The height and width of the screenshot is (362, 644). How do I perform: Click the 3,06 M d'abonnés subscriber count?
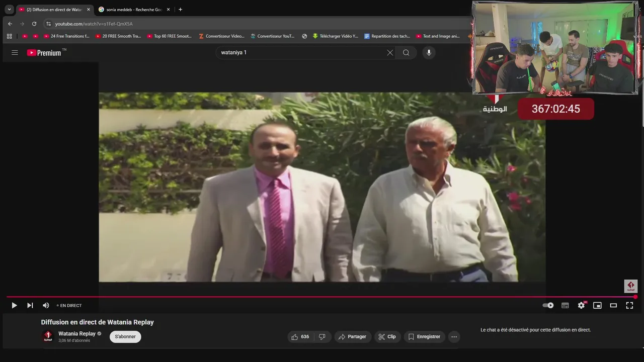[74, 340]
